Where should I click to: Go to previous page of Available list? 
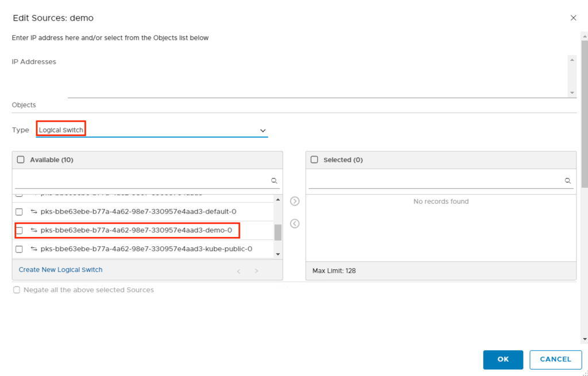point(239,271)
